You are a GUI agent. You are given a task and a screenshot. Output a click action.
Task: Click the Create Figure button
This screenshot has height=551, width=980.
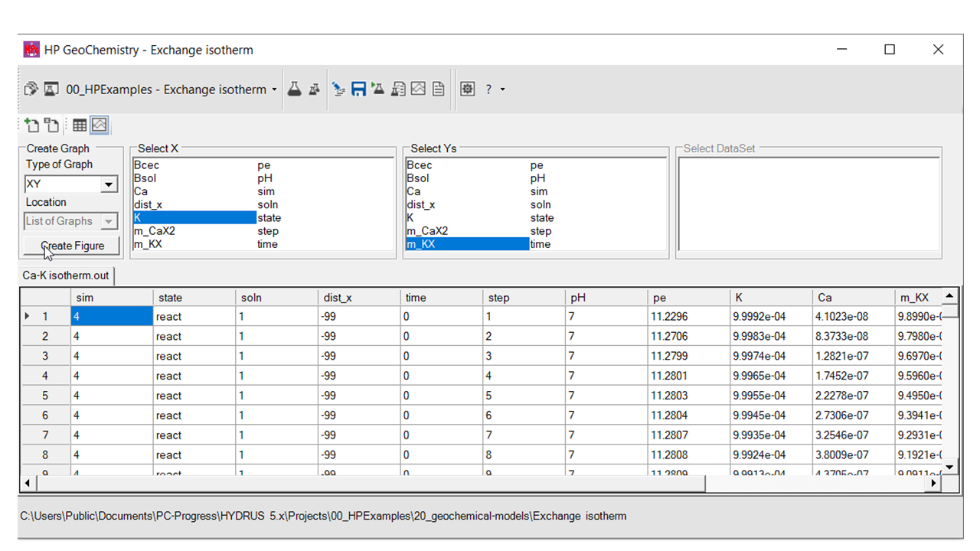(72, 246)
